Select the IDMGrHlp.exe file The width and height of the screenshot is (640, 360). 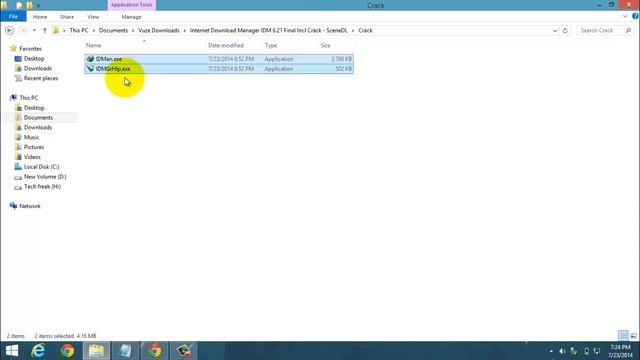(x=219, y=69)
